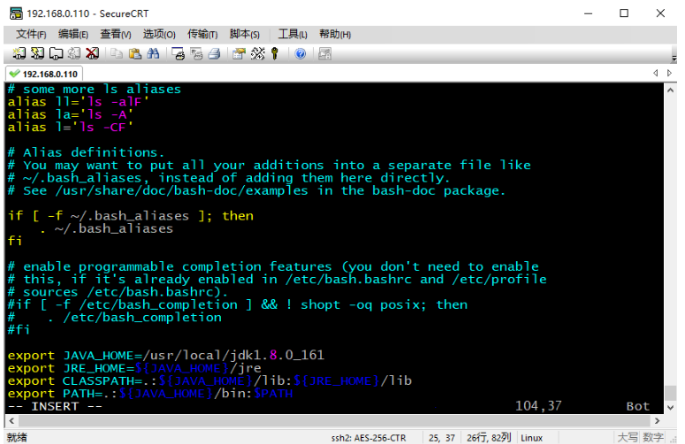This screenshot has width=685, height=444.
Task: Click the '# Alias definitions.' comment
Action: pos(86,153)
